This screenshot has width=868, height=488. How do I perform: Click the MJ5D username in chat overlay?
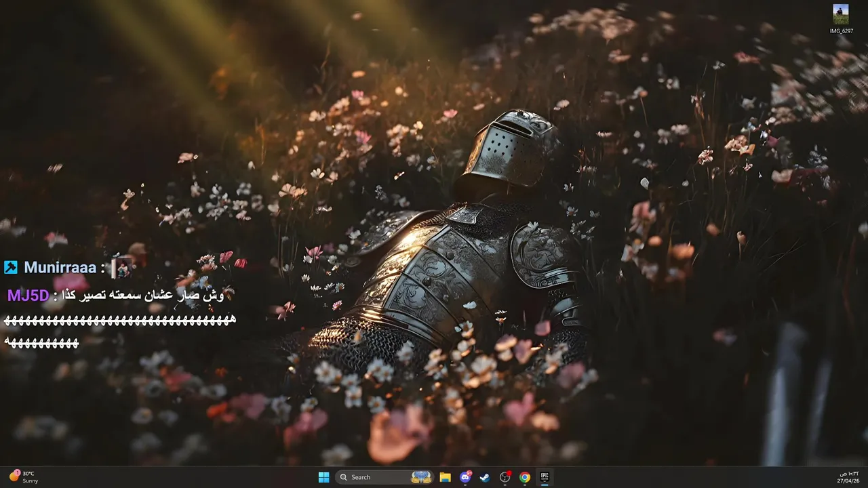pyautogui.click(x=28, y=296)
